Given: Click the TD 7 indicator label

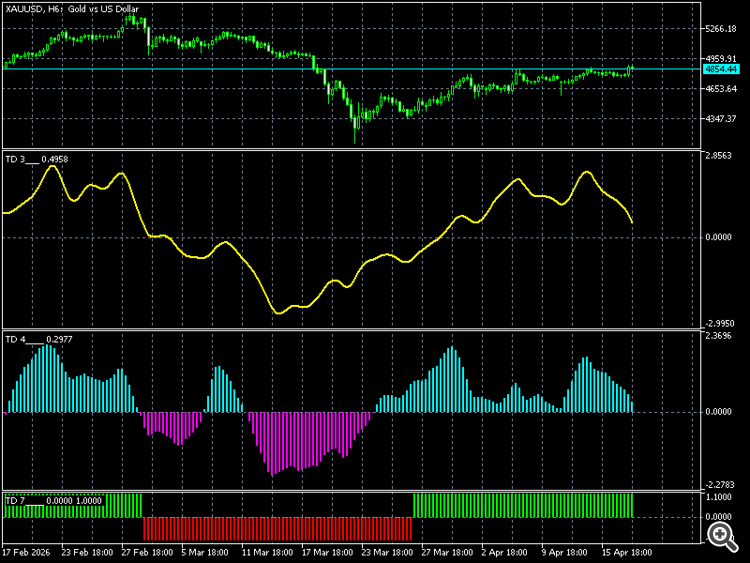Looking at the screenshot, I should (54, 500).
